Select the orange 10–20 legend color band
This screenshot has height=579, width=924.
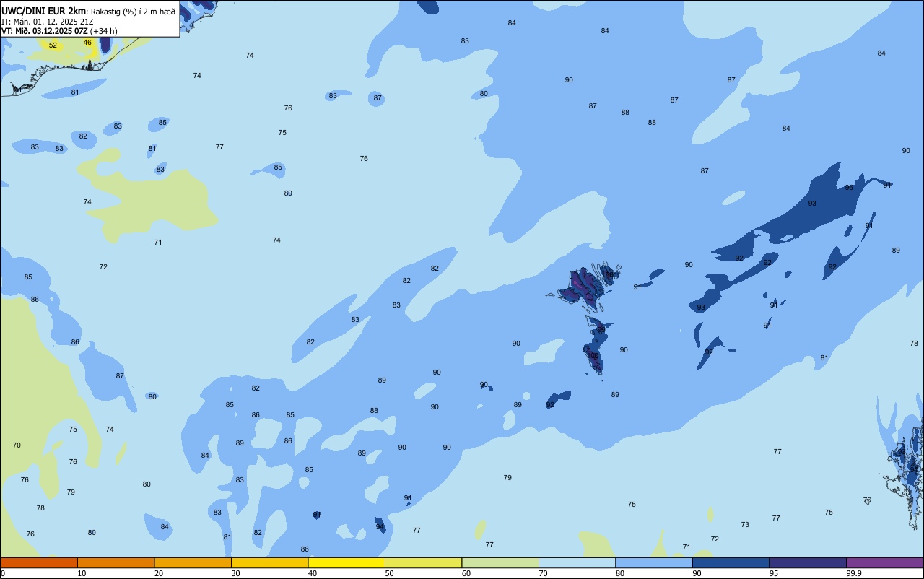115,562
